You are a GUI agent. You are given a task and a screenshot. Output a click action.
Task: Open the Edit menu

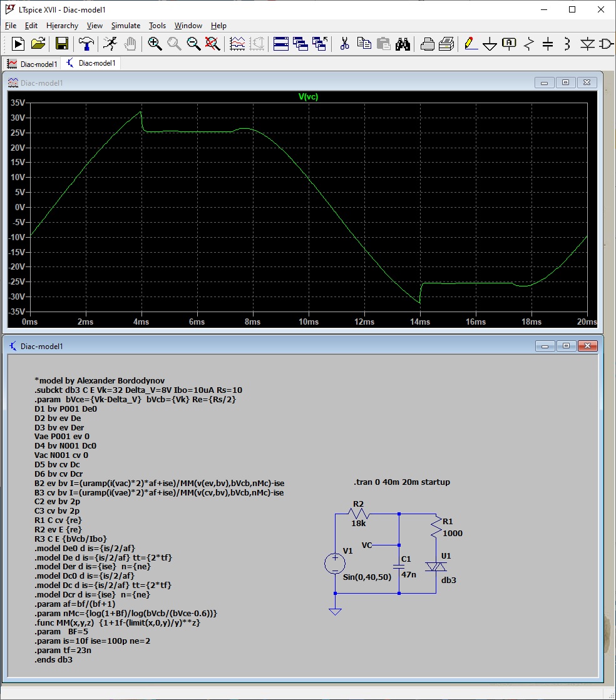(31, 26)
